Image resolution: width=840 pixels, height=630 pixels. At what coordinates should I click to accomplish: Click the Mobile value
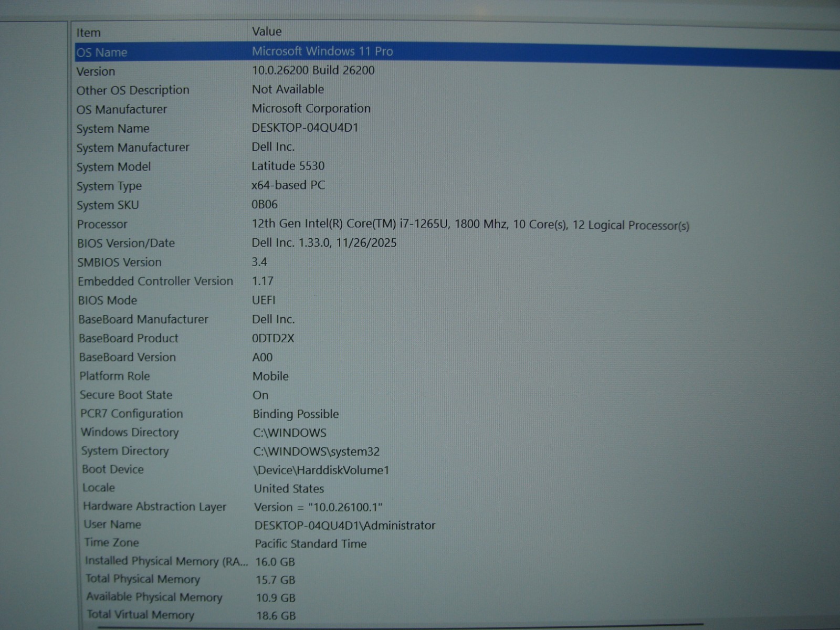point(271,376)
